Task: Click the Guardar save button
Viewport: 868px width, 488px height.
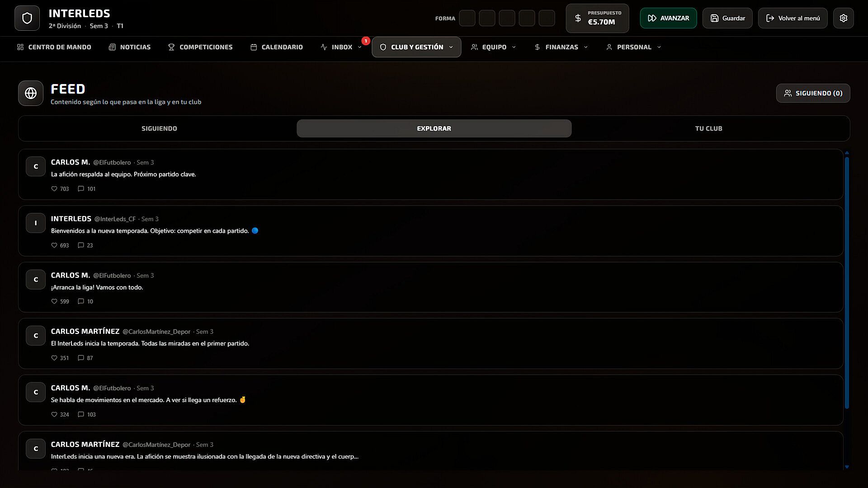Action: pyautogui.click(x=727, y=18)
